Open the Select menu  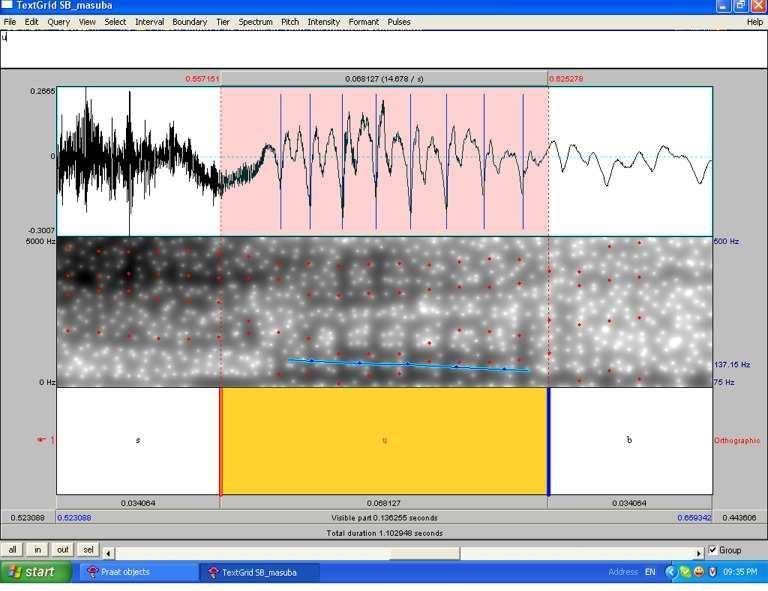click(x=115, y=22)
